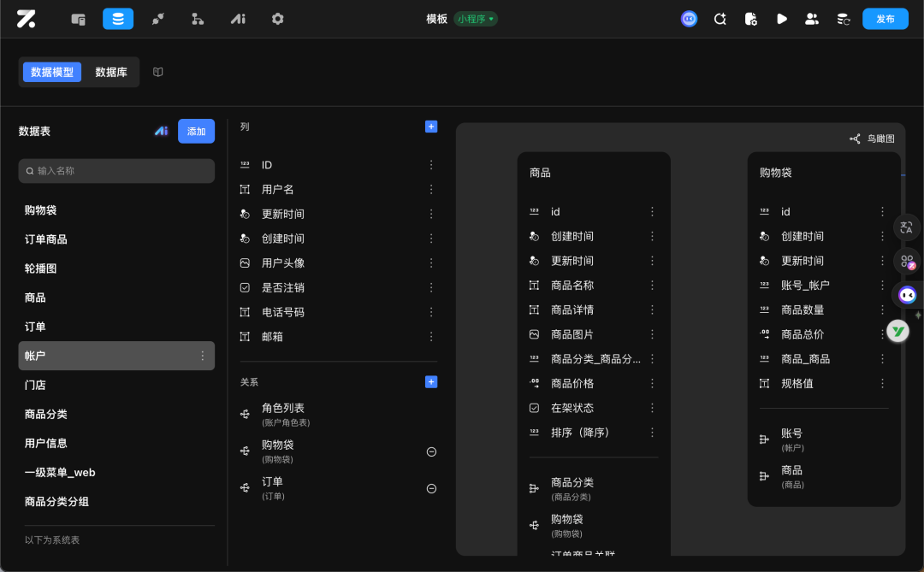Click the green Y floating badge
Screen dimensions: 924x572
click(x=898, y=331)
